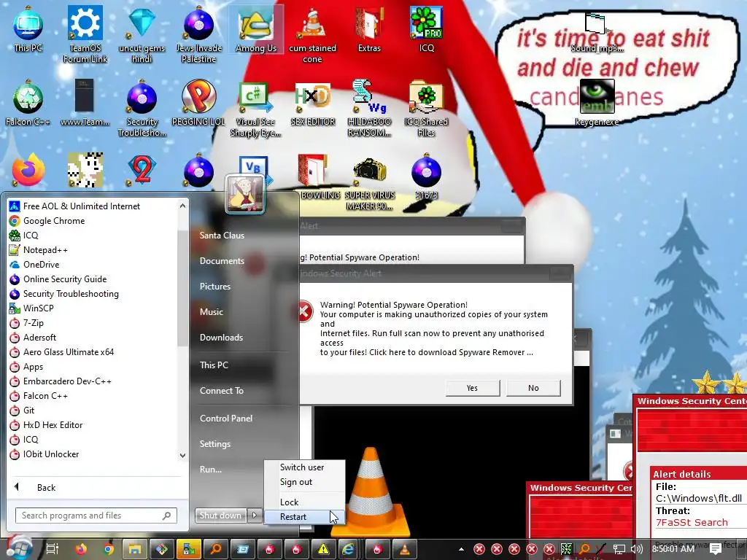Open Documents from the Start menu

point(222,260)
